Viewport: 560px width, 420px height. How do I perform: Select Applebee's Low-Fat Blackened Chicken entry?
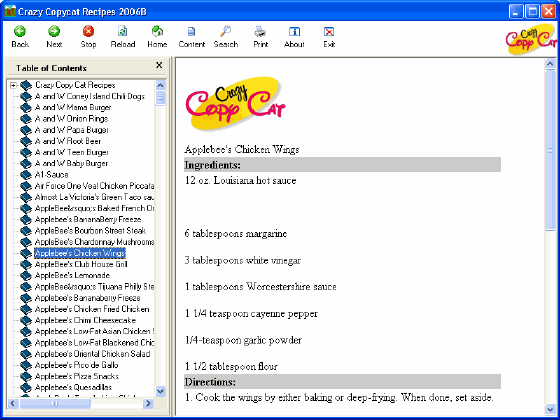94,343
